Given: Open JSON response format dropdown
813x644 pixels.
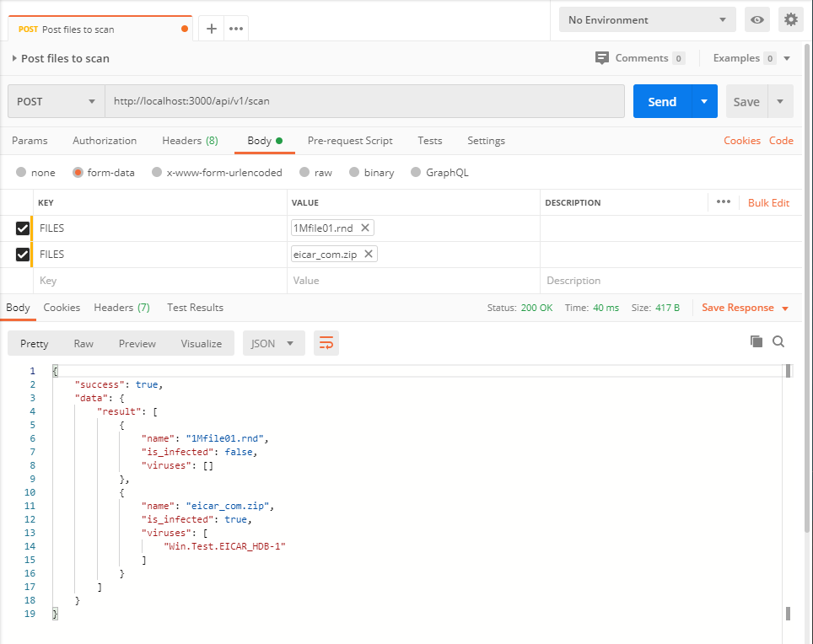Looking at the screenshot, I should click(273, 343).
